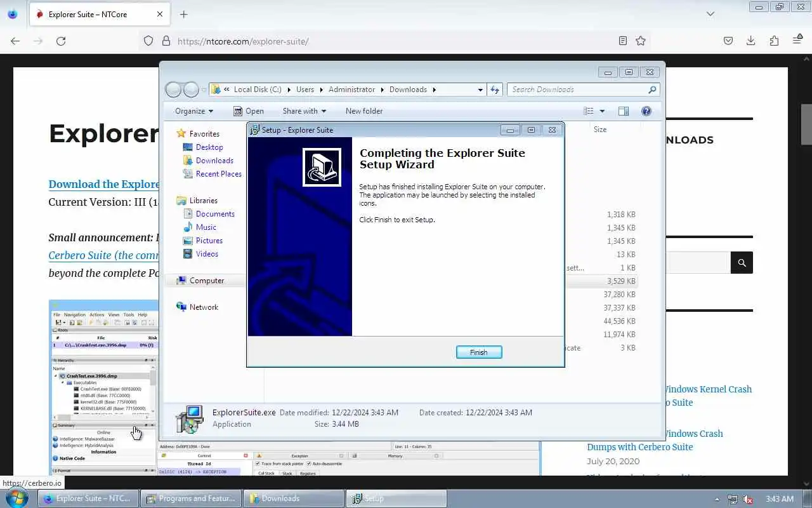This screenshot has height=508, width=812.
Task: Close the Explorer Suite – NTCore tab
Action: pos(160,14)
